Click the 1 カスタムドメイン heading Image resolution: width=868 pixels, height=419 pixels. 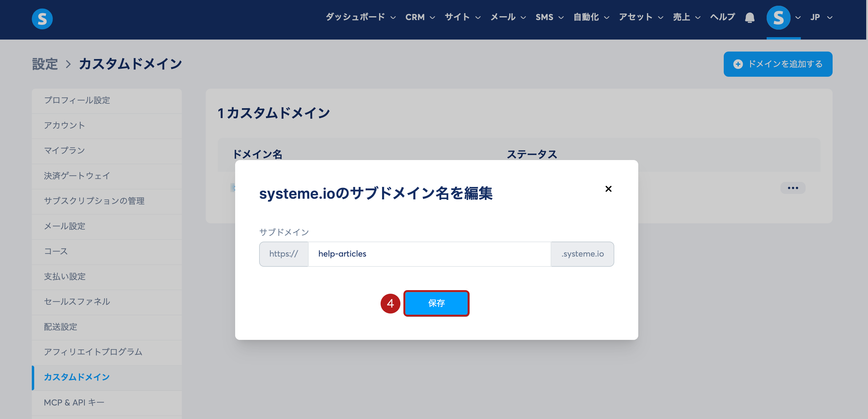274,113
